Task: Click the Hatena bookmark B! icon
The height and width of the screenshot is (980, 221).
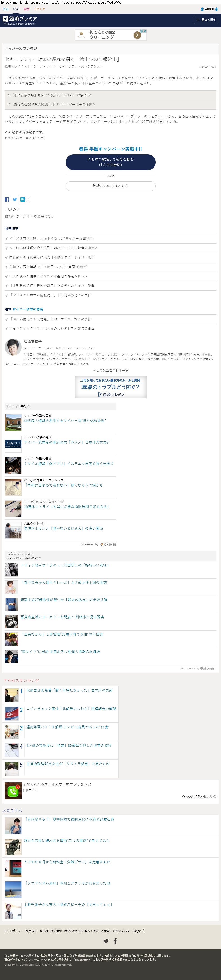Action: [22, 199]
